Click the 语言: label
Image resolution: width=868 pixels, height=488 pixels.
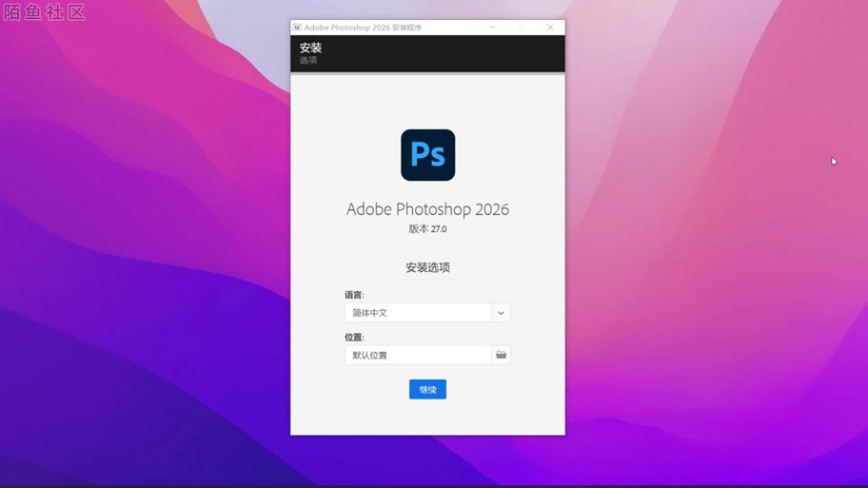(354, 295)
